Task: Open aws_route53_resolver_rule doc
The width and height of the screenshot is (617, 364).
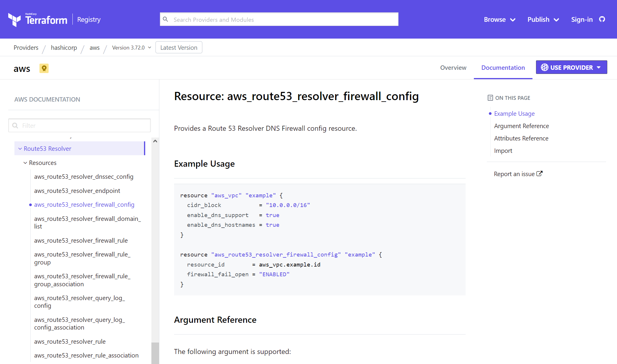Action: [70, 342]
